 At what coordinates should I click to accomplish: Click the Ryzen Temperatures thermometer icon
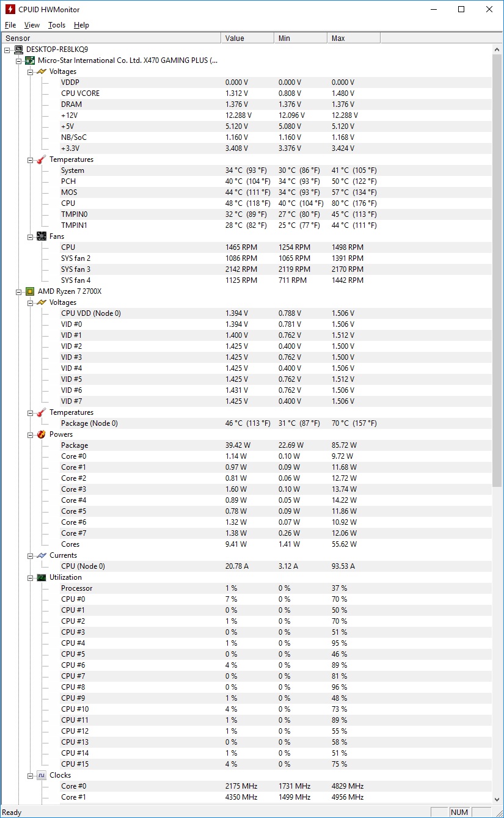42,412
